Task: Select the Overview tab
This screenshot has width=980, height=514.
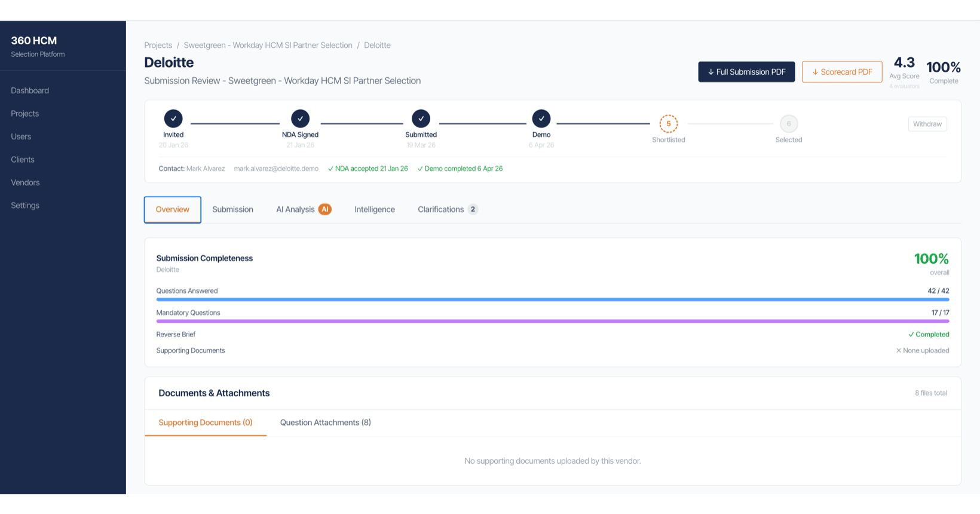Action: click(173, 210)
